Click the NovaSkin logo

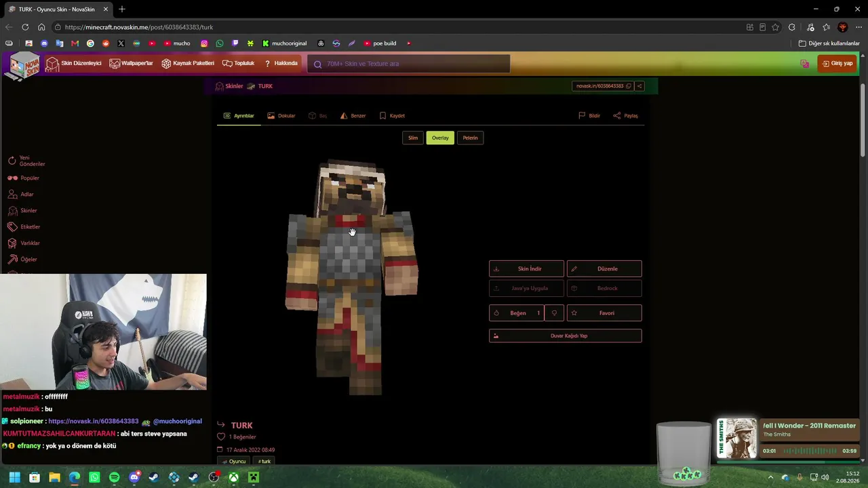(22, 66)
